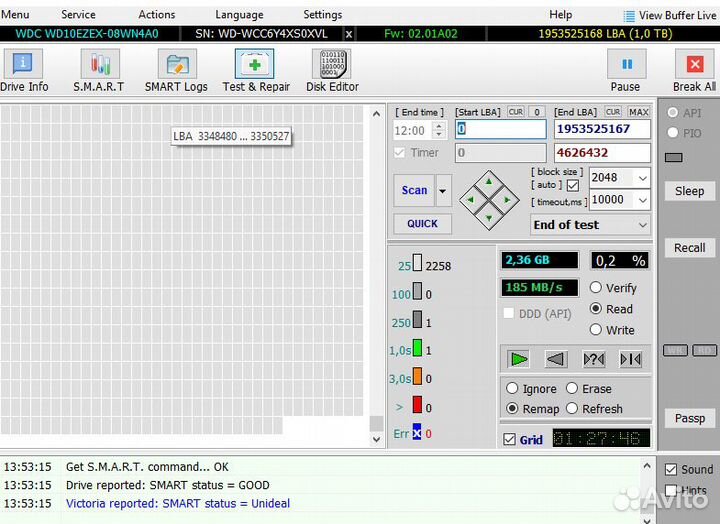
Task: Toggle the Grid checkbox
Action: [510, 439]
